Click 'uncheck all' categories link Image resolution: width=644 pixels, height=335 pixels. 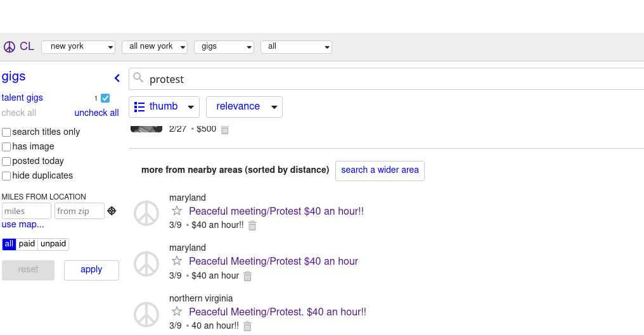[96, 113]
